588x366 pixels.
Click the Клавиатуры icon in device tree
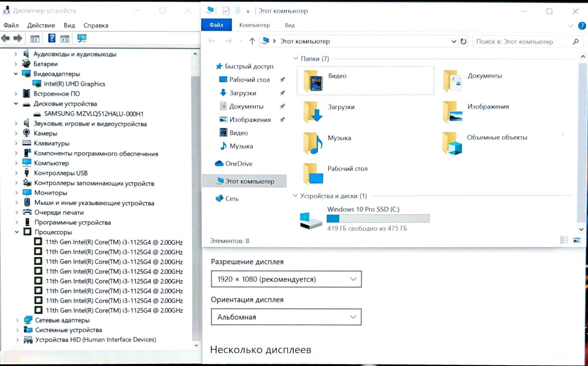pyautogui.click(x=27, y=143)
